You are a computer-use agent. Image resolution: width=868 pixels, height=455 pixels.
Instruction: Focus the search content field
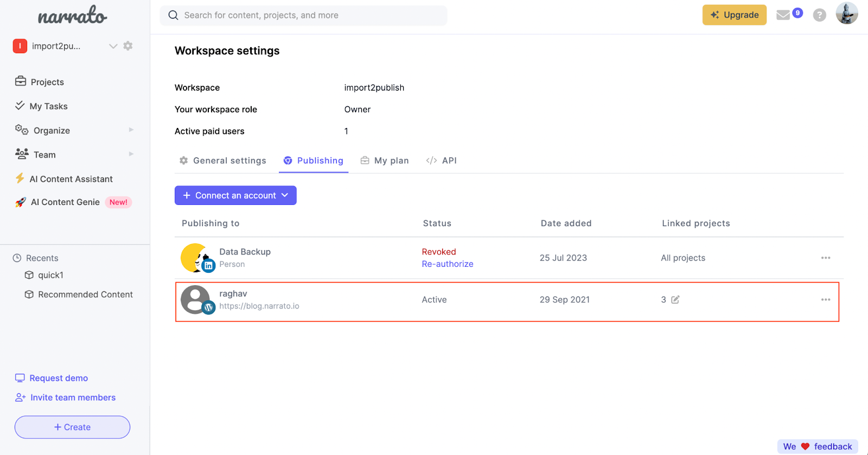coord(304,15)
